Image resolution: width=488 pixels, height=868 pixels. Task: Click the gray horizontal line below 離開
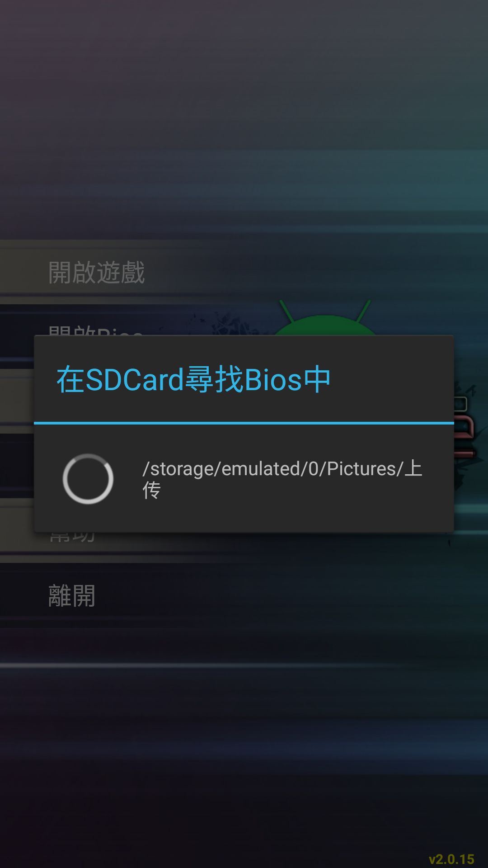(244, 665)
